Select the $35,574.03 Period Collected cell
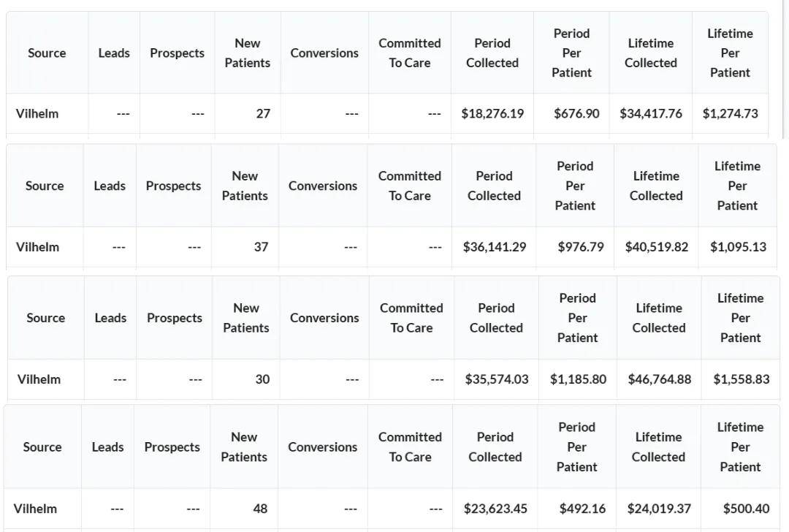The image size is (789, 532). click(496, 379)
